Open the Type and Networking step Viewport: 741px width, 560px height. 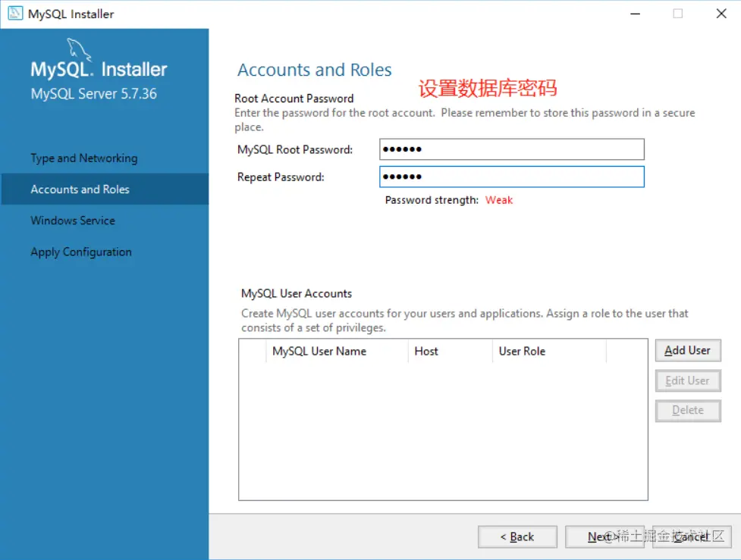click(x=84, y=158)
